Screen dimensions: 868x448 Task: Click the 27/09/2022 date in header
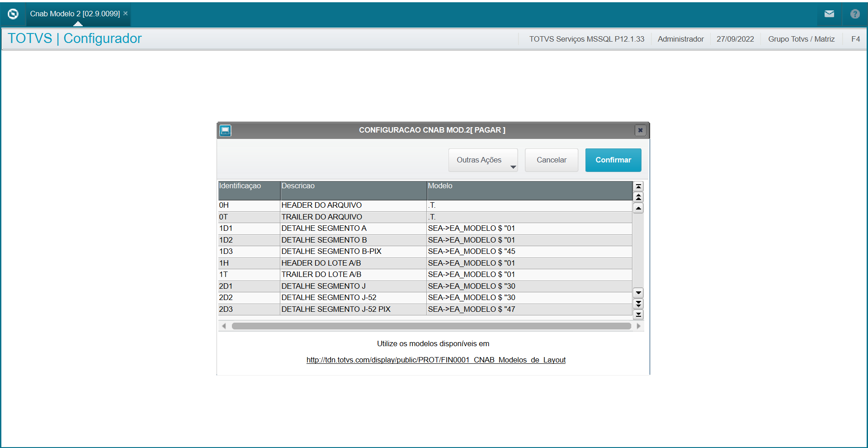tap(735, 39)
